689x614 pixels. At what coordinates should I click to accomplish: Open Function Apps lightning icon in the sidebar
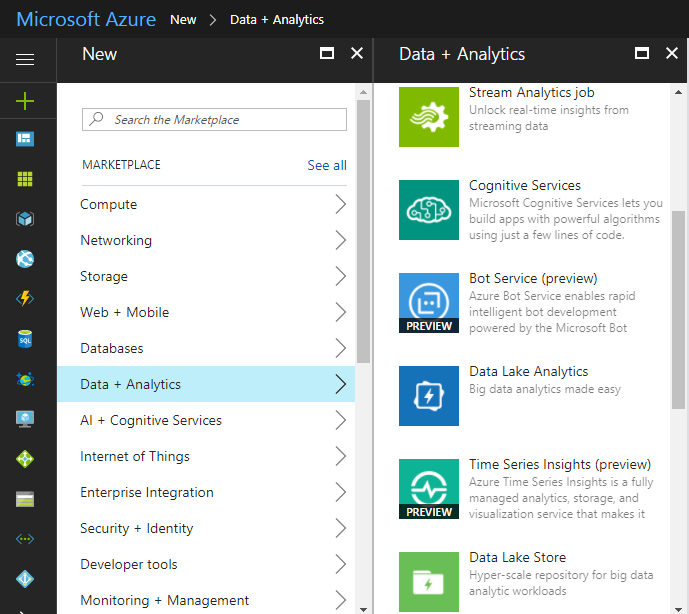tap(25, 299)
